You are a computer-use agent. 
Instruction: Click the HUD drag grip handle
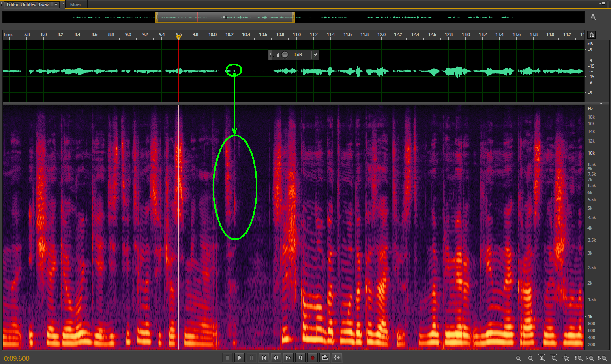point(270,55)
